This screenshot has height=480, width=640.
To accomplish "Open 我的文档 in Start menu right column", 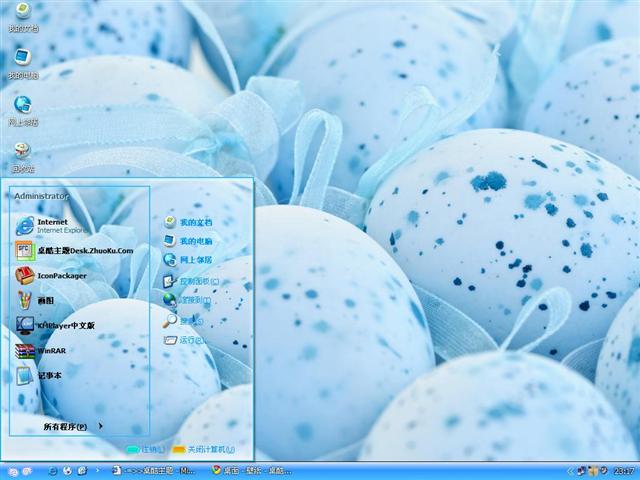I will [x=188, y=222].
